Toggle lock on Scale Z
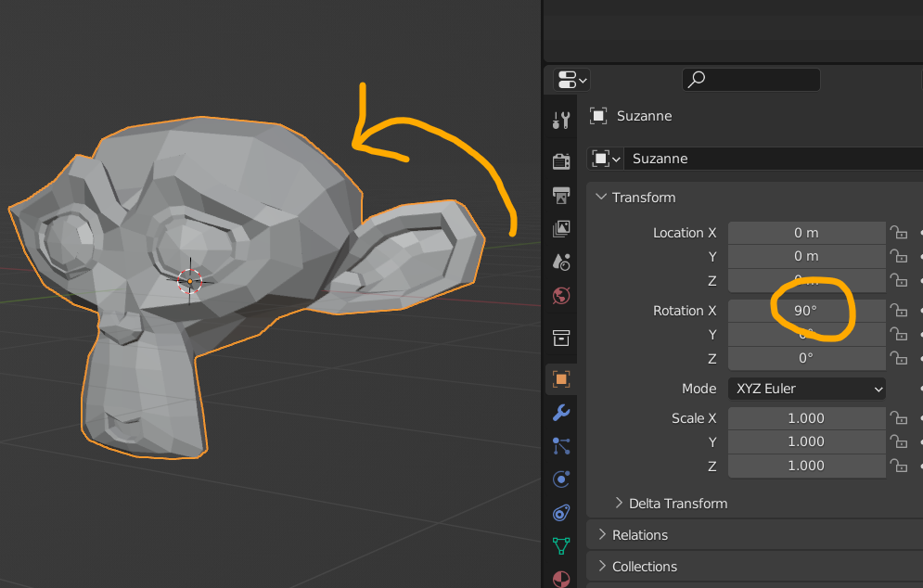Screen dimensions: 923x588 (x=898, y=466)
